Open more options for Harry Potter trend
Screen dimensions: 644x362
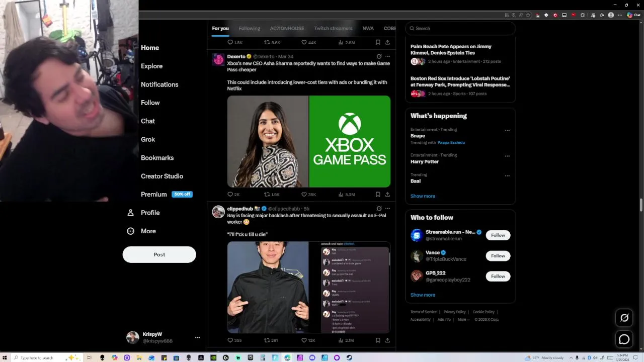[507, 156]
